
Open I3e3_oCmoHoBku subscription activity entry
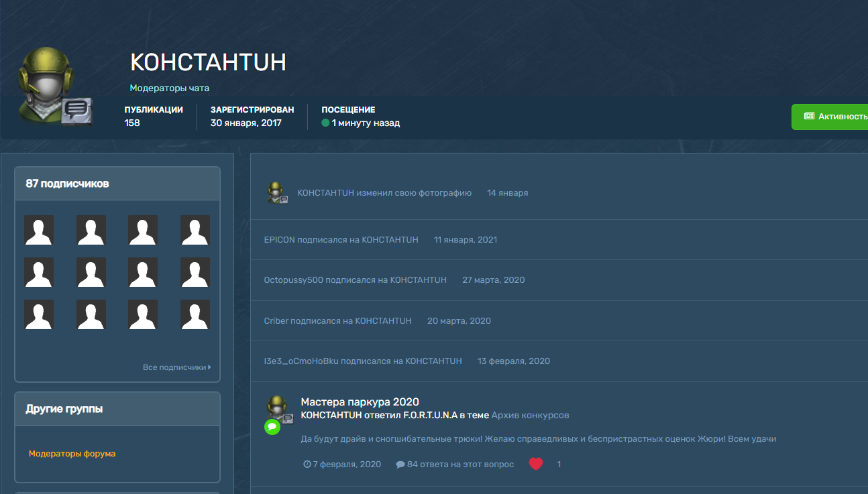(x=362, y=361)
